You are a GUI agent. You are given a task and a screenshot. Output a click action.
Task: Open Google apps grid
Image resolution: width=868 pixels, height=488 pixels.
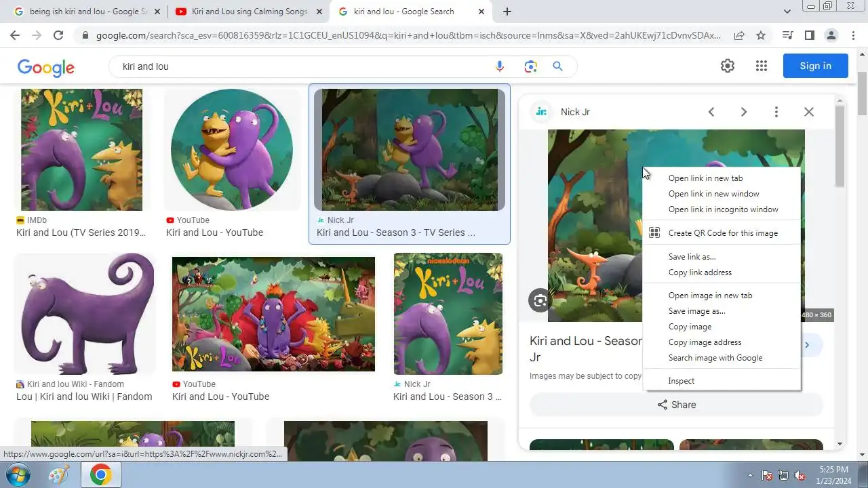(x=762, y=66)
